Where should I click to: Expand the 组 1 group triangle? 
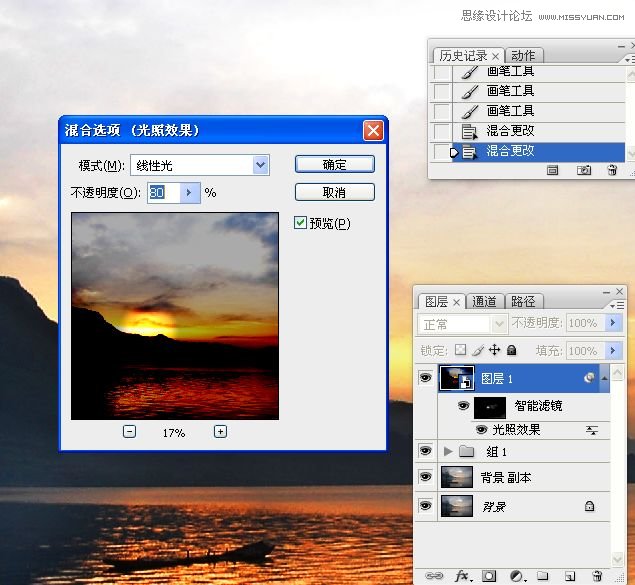tap(447, 451)
